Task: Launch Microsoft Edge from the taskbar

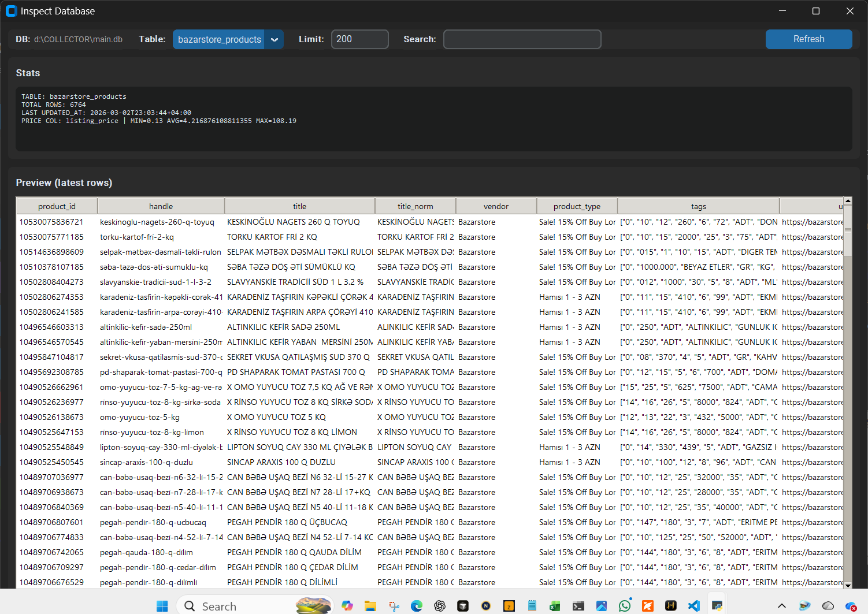Action: [417, 606]
